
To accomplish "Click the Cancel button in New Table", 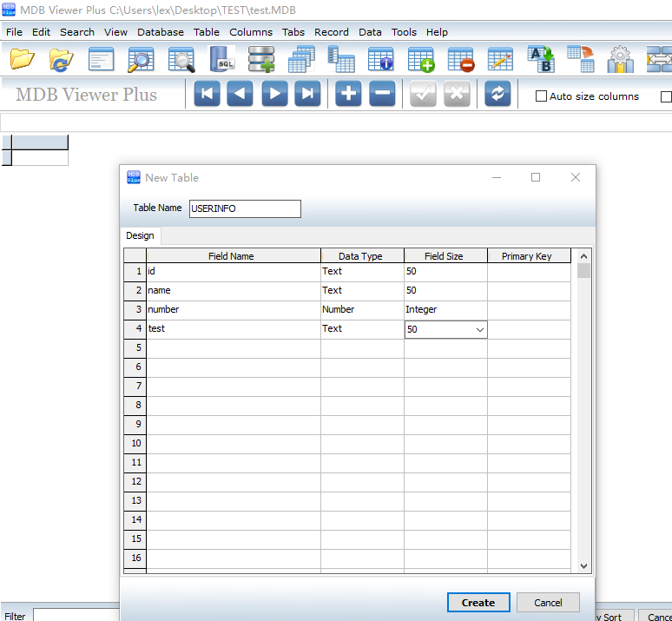I will (x=548, y=603).
